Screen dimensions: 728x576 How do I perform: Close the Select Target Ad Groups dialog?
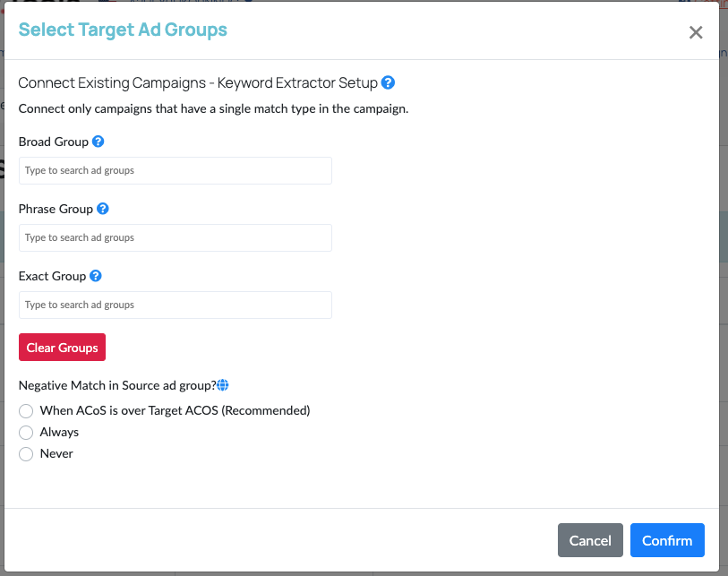coord(696,33)
